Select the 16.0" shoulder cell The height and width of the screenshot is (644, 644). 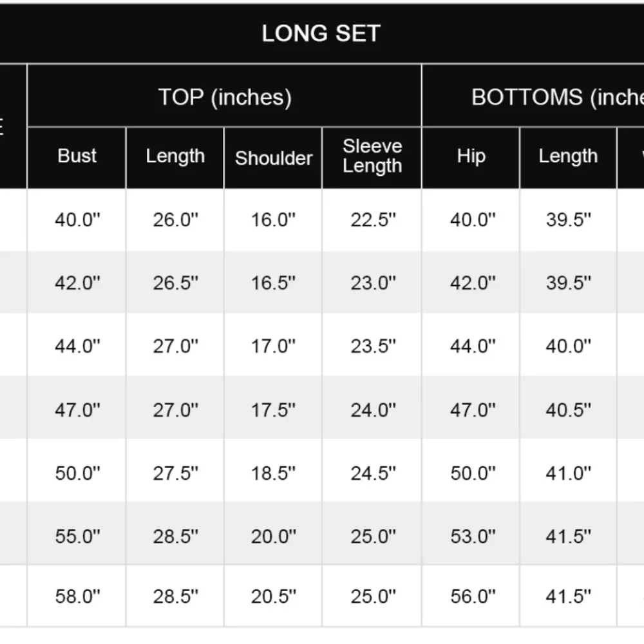[274, 220]
